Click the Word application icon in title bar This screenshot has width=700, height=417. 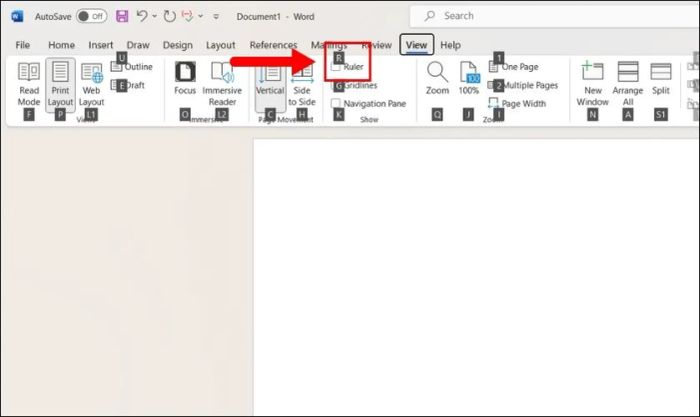pos(17,17)
